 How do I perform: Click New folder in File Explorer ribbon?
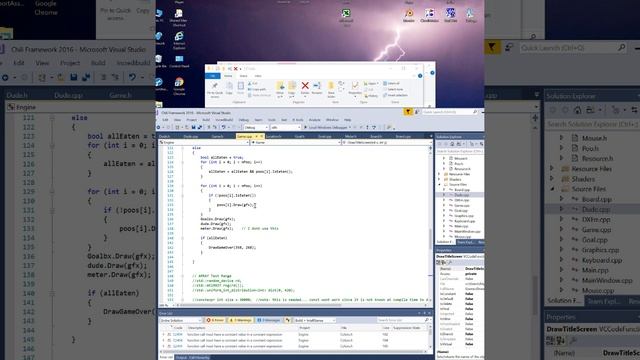(x=331, y=90)
